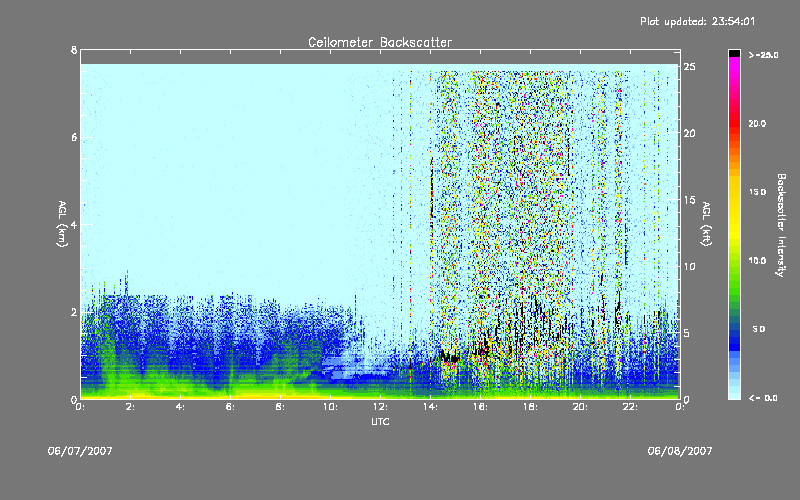The width and height of the screenshot is (800, 500).
Task: Click the "15" tick on the kft axis
Action: pos(689,200)
